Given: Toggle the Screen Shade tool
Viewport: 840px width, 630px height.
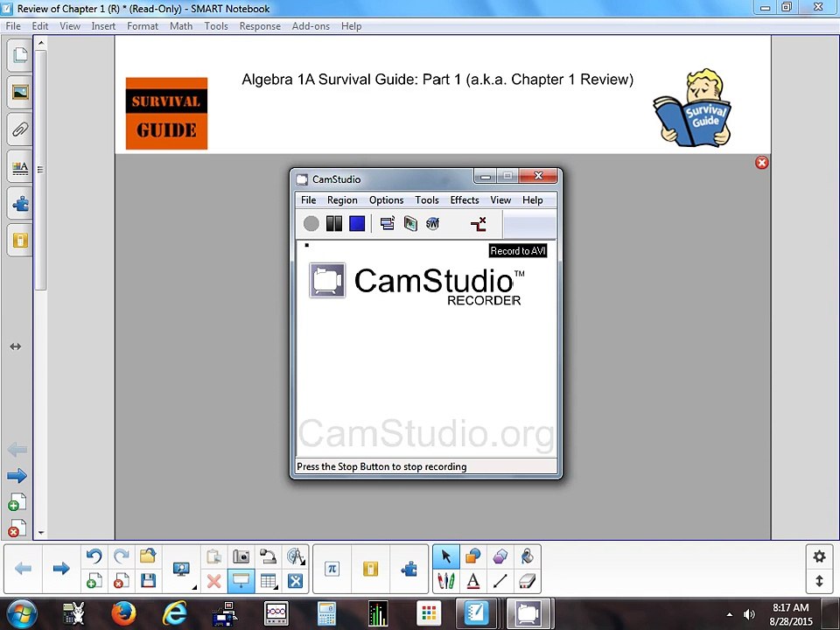Looking at the screenshot, I should (241, 581).
